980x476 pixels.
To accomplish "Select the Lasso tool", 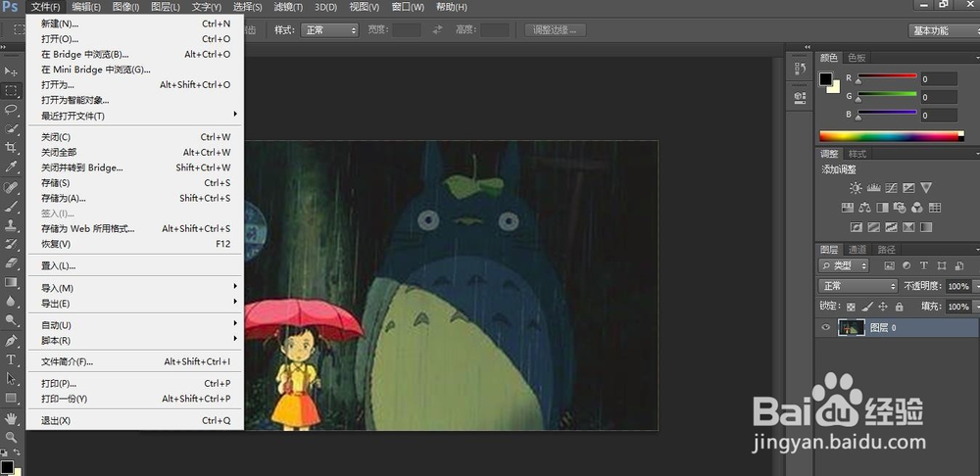I will pos(11,110).
